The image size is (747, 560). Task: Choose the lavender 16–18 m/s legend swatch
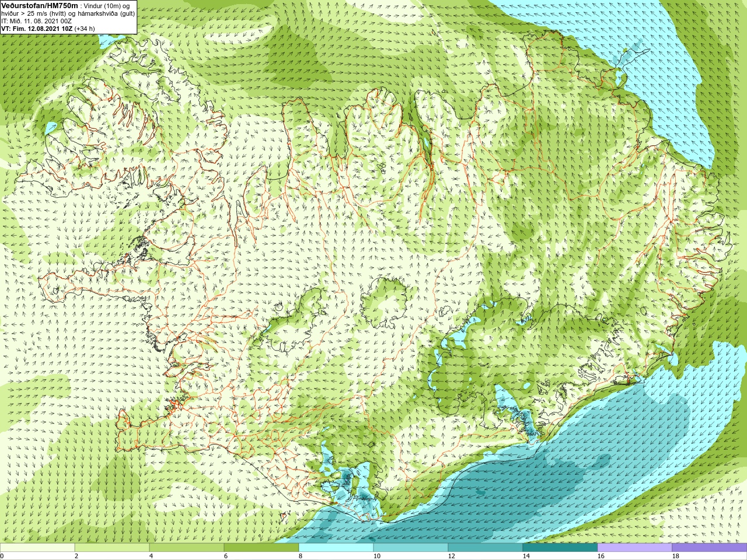point(635,548)
